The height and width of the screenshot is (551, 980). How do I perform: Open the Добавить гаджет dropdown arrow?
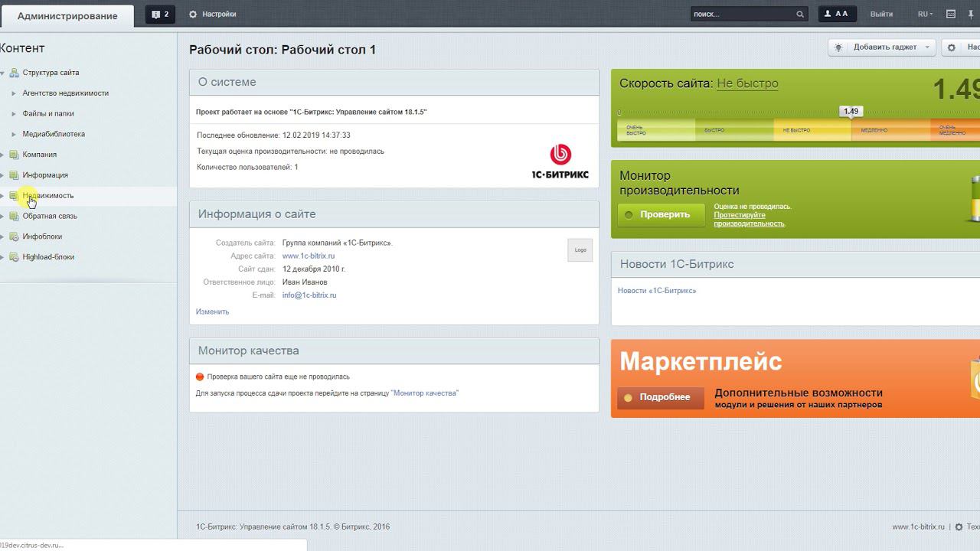click(927, 47)
